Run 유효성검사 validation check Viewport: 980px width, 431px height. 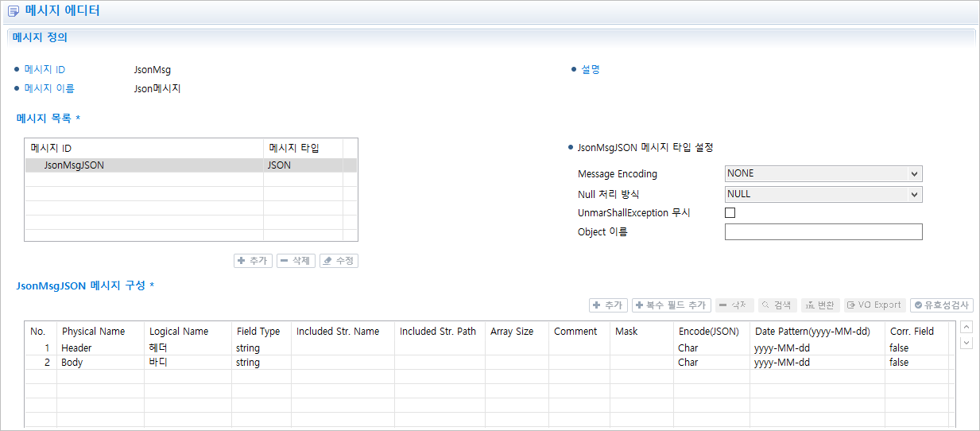click(941, 305)
